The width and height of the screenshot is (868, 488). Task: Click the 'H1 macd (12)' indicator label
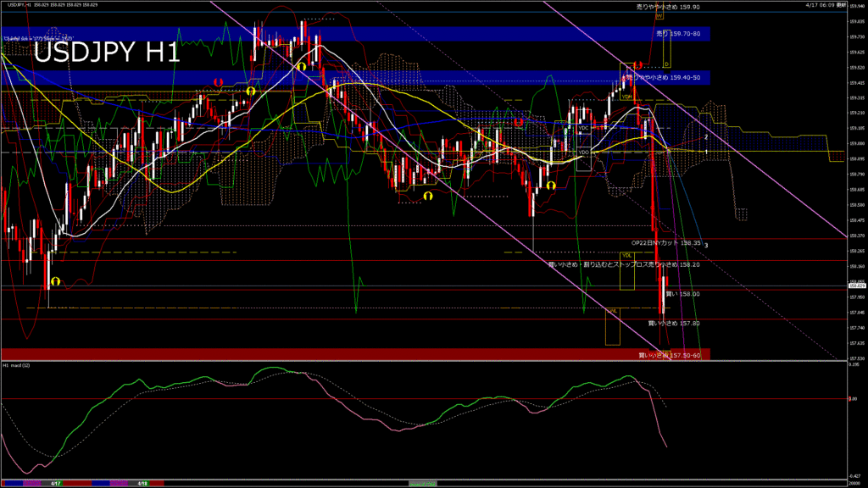[19, 365]
